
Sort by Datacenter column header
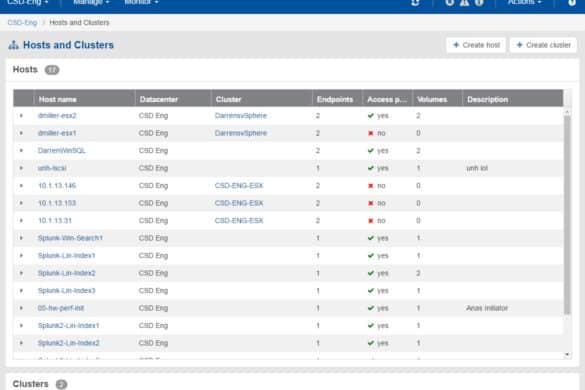173,100
